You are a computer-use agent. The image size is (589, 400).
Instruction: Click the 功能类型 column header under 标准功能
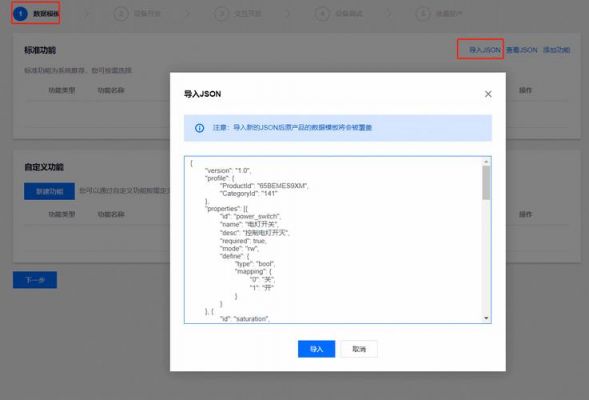(x=62, y=90)
